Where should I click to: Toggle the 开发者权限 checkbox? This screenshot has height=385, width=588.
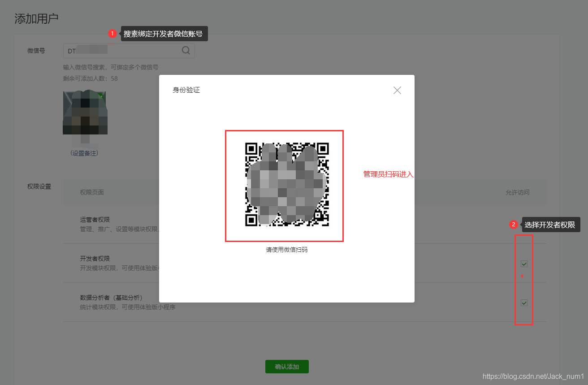coord(524,264)
